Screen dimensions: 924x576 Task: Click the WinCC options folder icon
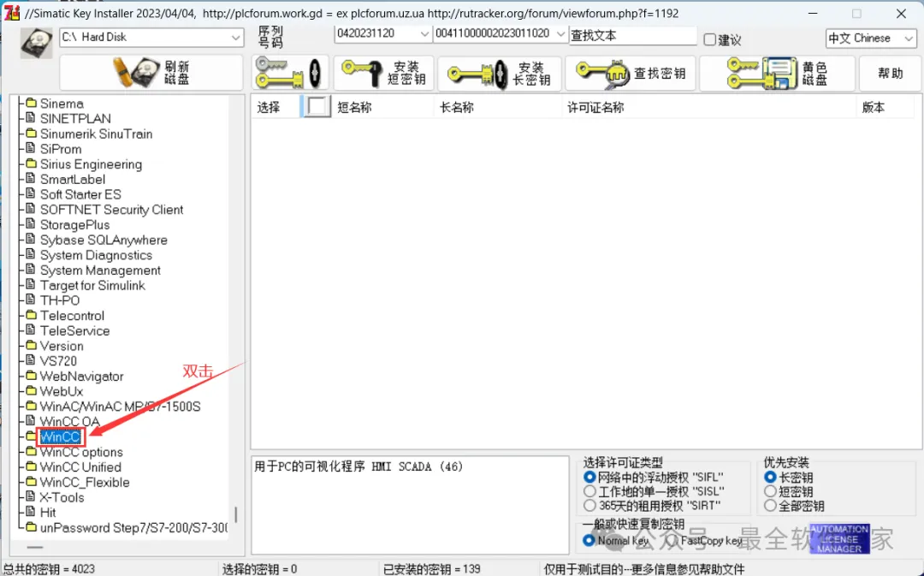click(32, 452)
